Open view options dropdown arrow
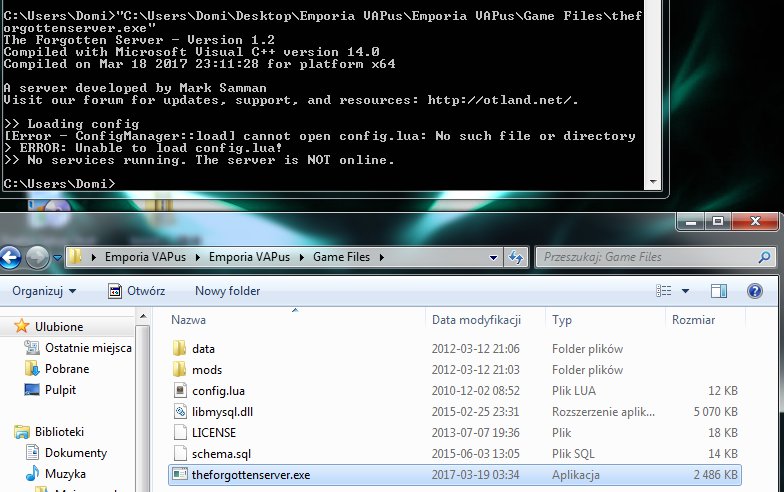784x492 pixels. pos(685,291)
